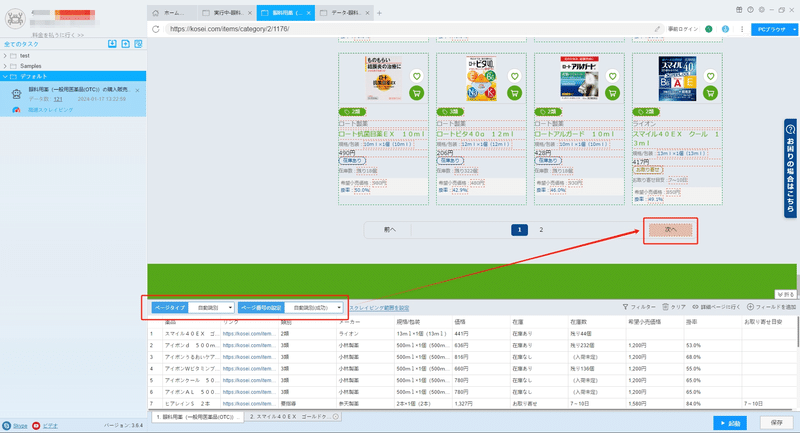Open the kosei.com link in row 1
800x433 pixels.
pos(249,334)
